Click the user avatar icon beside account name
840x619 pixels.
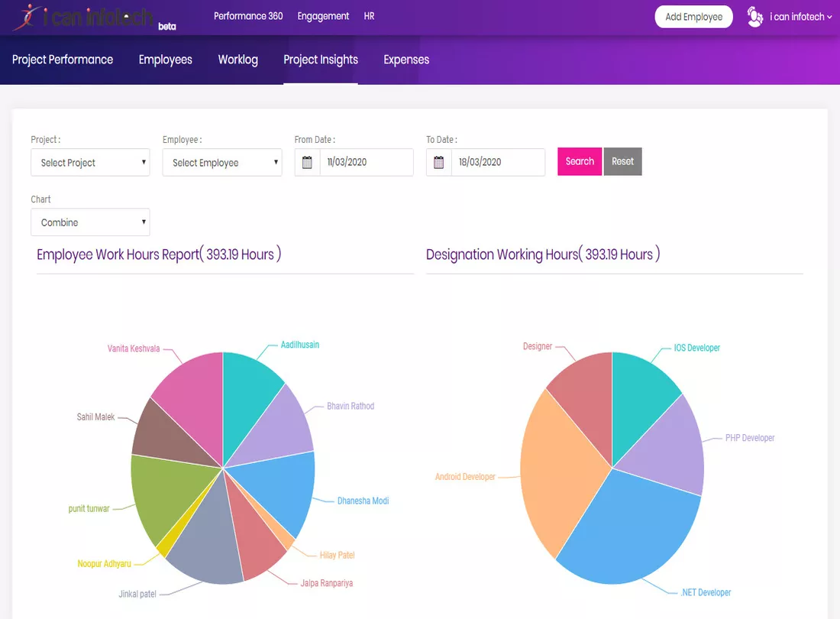point(754,17)
